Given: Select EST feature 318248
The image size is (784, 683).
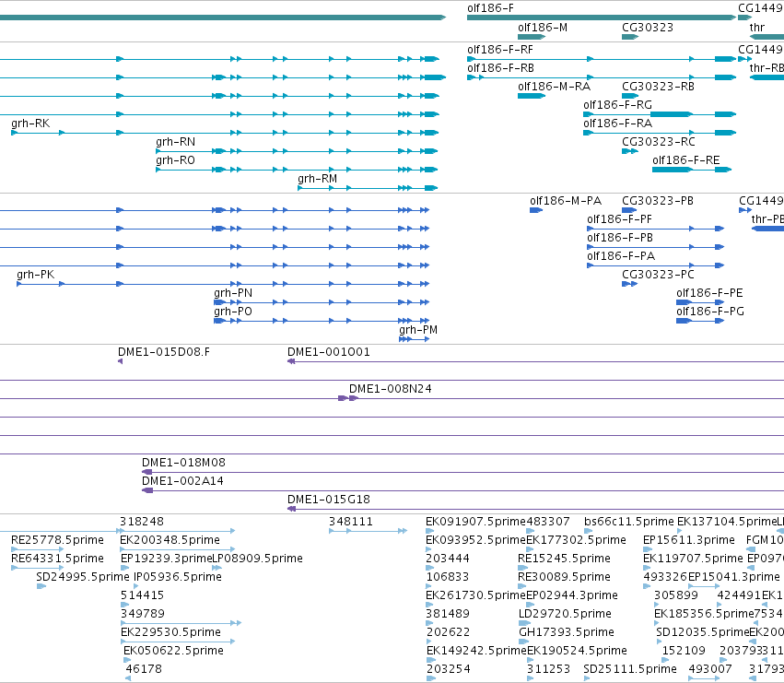Looking at the screenshot, I should pos(142,522).
